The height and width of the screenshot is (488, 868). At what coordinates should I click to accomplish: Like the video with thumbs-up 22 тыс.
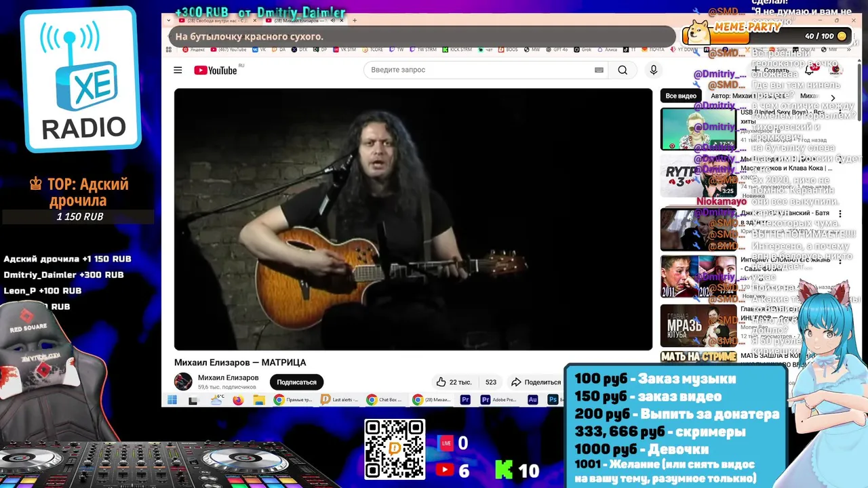click(454, 382)
